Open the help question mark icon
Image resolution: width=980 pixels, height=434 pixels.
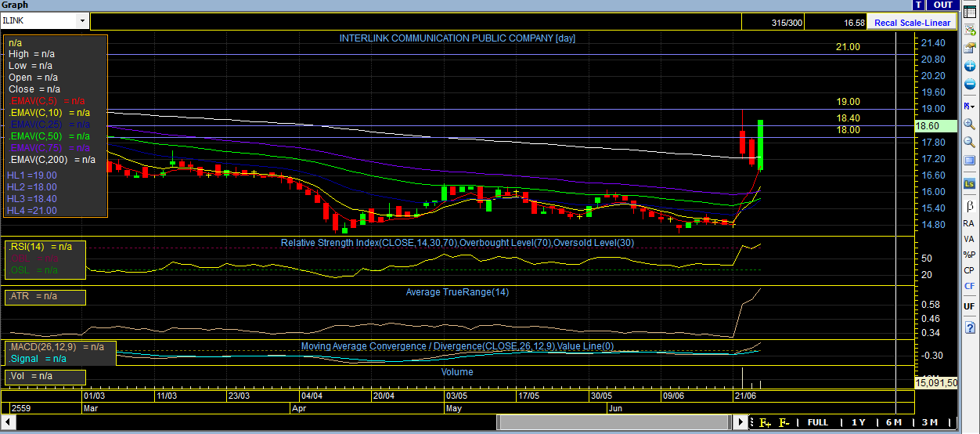pyautogui.click(x=969, y=327)
